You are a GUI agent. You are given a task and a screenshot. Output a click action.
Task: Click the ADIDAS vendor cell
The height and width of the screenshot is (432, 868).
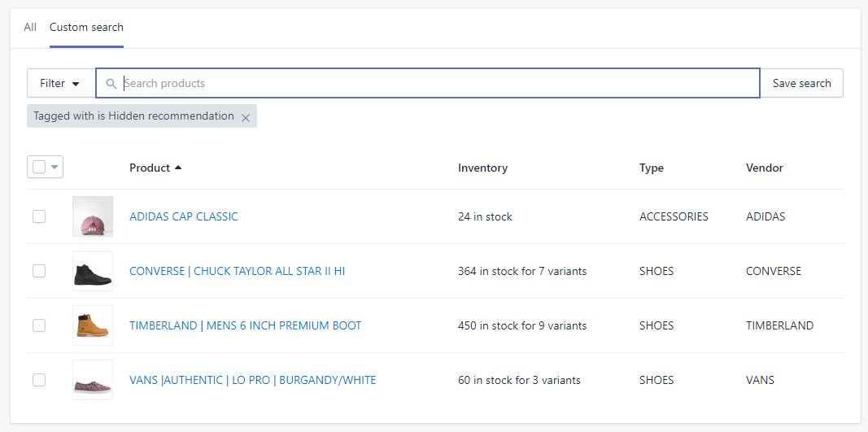point(765,216)
